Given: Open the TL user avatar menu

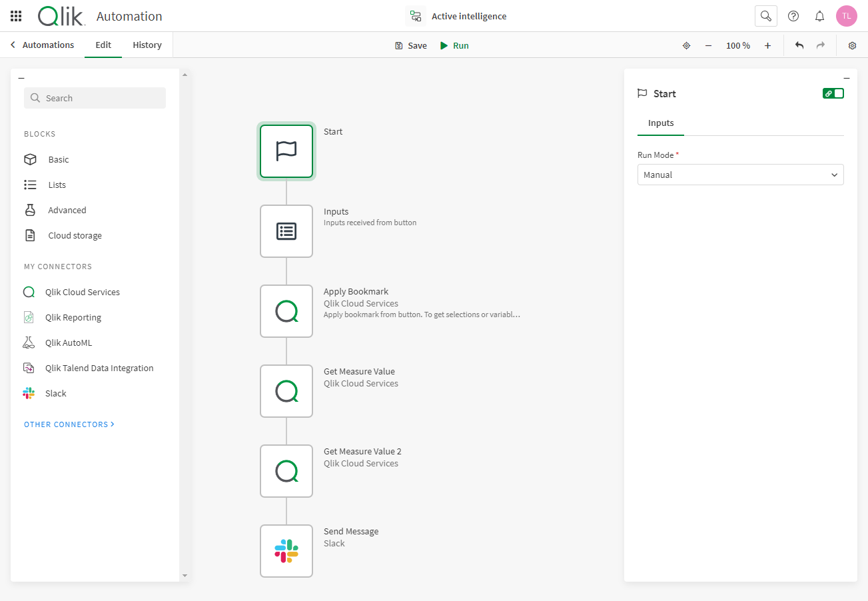Looking at the screenshot, I should click(x=847, y=16).
